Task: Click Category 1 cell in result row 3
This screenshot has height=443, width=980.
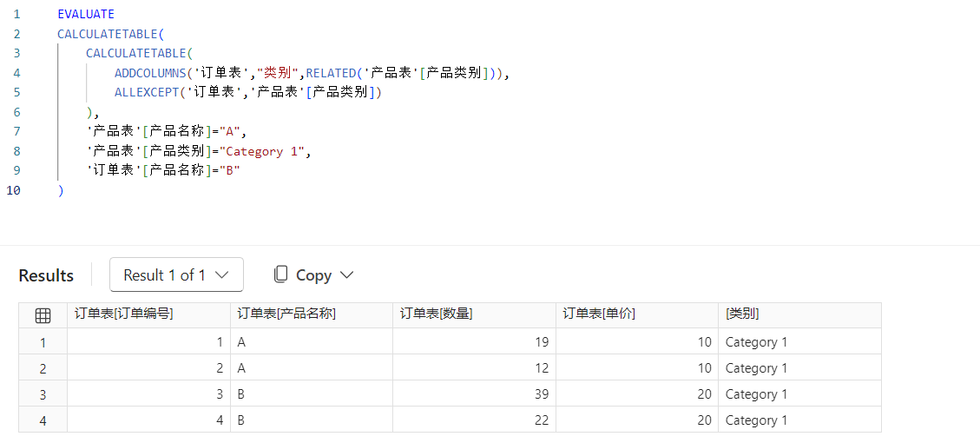Action: [x=800, y=394]
